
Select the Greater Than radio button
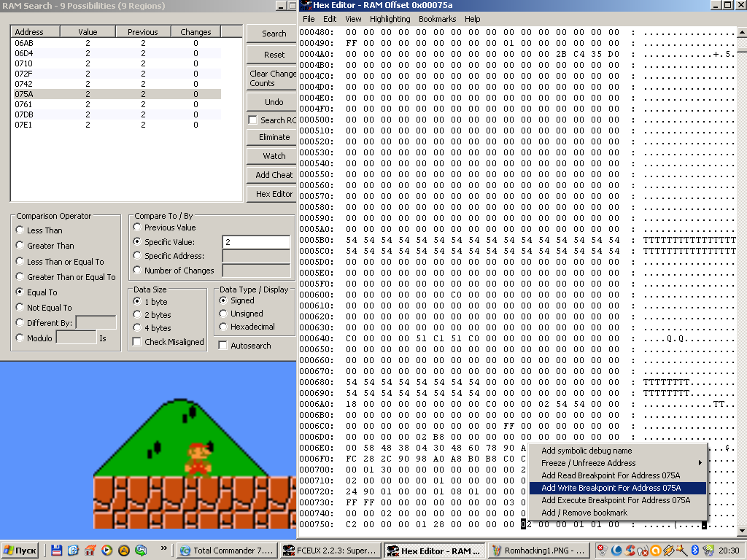[20, 245]
